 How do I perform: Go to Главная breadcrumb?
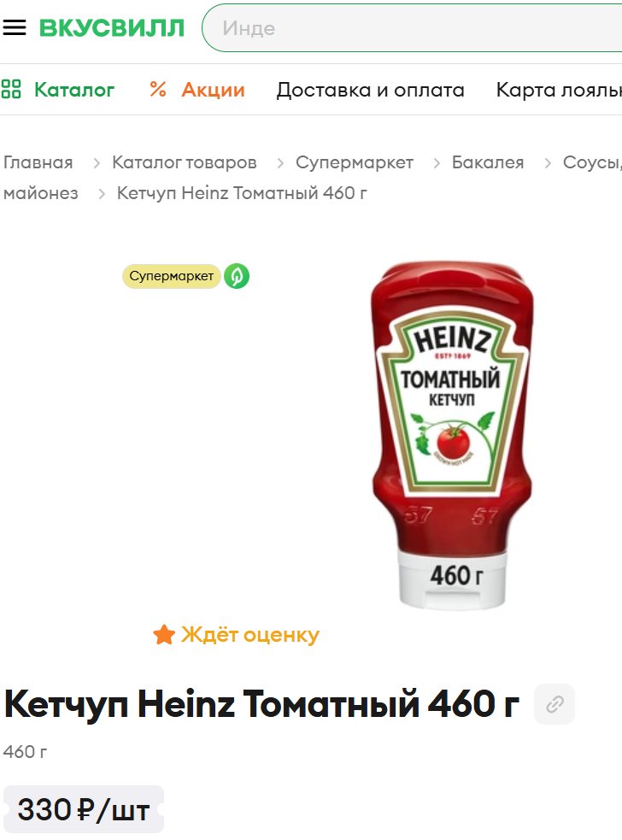pos(38,162)
